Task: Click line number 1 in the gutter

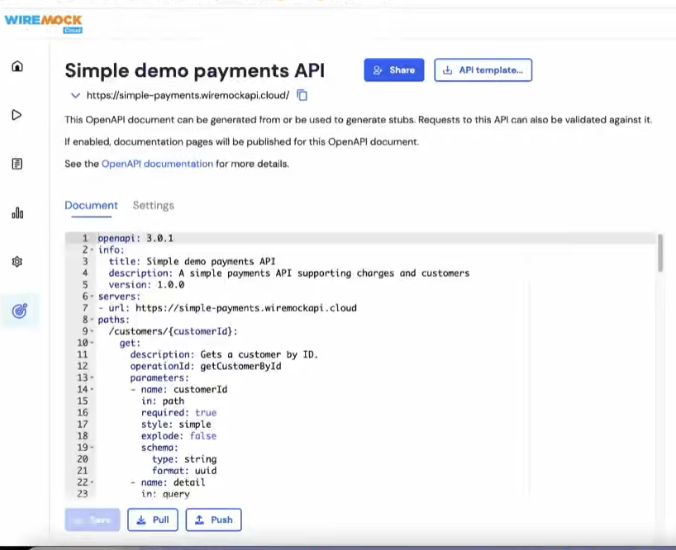Action: (x=85, y=238)
